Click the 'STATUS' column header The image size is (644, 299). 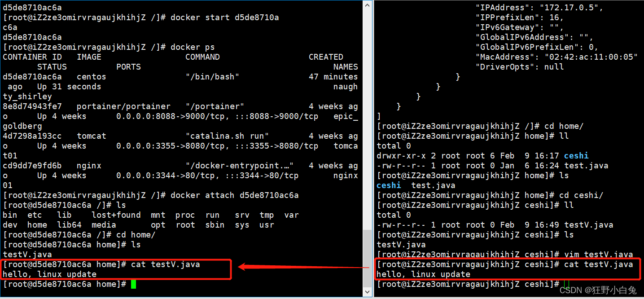52,67
